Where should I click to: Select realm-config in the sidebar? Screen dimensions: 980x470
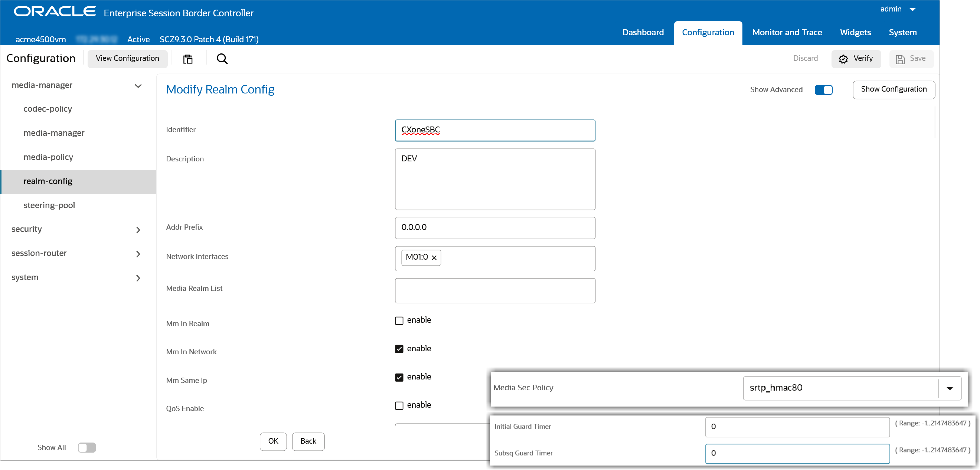(78, 181)
